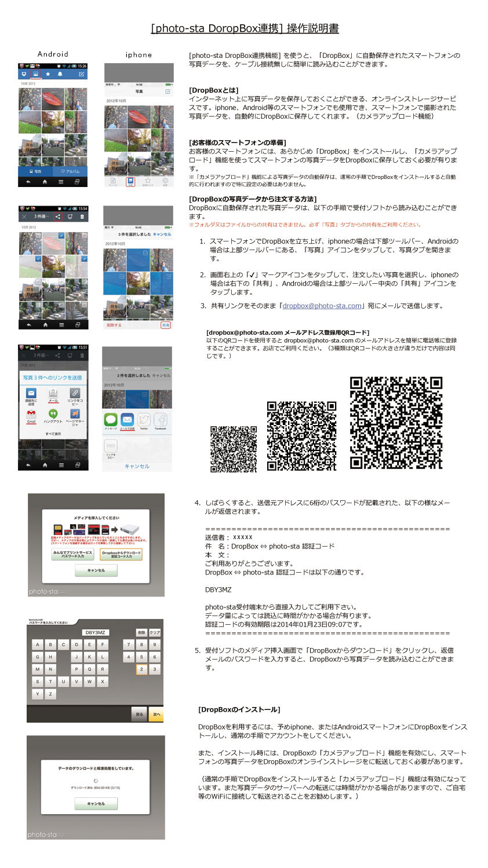Choose ページマネージャ in Android share dialog
The height and width of the screenshot is (868, 488).
pyautogui.click(x=75, y=417)
